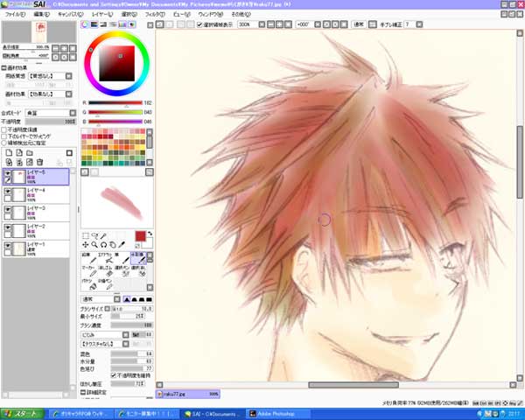This screenshot has width=525, height=420.
Task: Open the brush texture dropdown
Action: (x=125, y=344)
